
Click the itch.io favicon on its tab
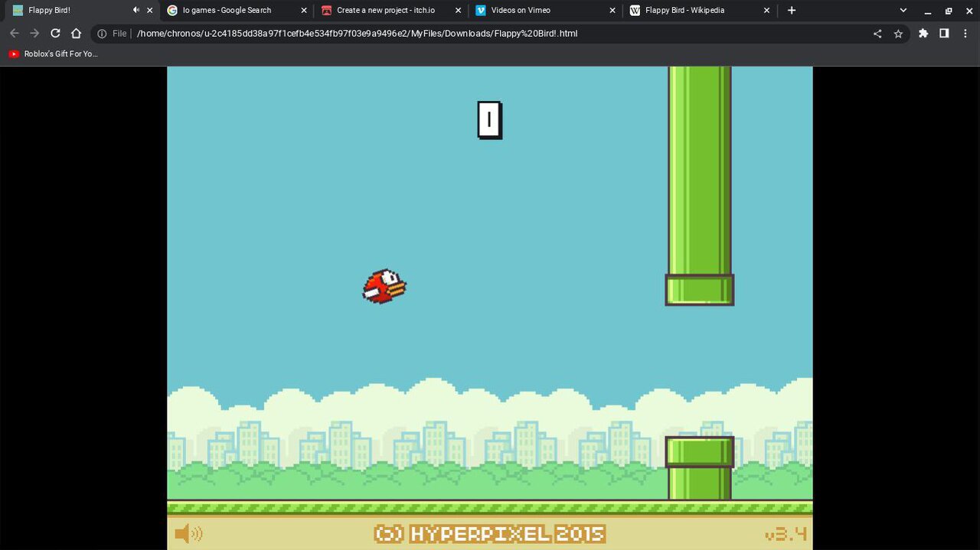(326, 11)
